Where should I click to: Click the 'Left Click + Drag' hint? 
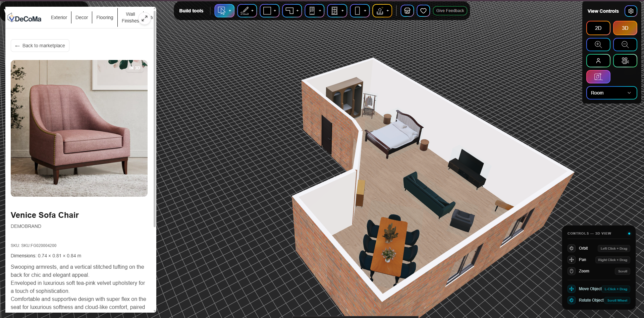pos(613,248)
